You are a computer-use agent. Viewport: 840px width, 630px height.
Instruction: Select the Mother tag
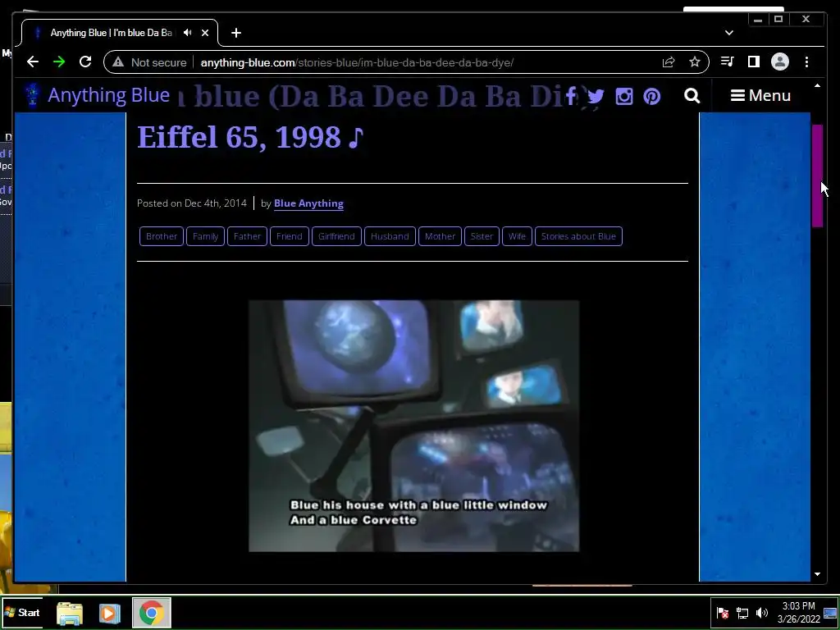[440, 236]
